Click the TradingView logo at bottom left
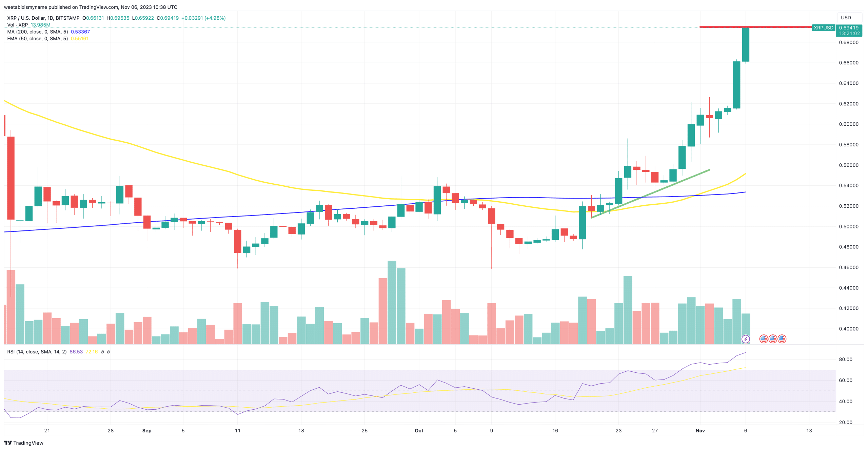Viewport: 868px width, 450px height. (23, 443)
